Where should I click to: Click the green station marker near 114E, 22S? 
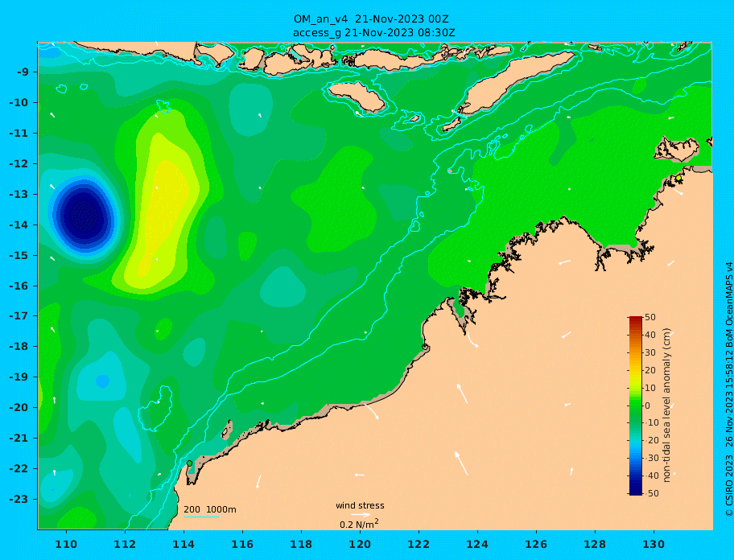pyautogui.click(x=190, y=463)
